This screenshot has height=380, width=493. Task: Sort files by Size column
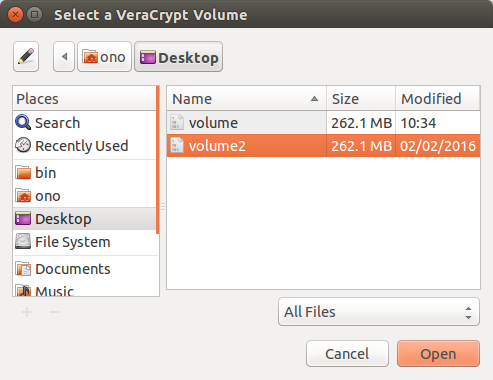click(361, 99)
